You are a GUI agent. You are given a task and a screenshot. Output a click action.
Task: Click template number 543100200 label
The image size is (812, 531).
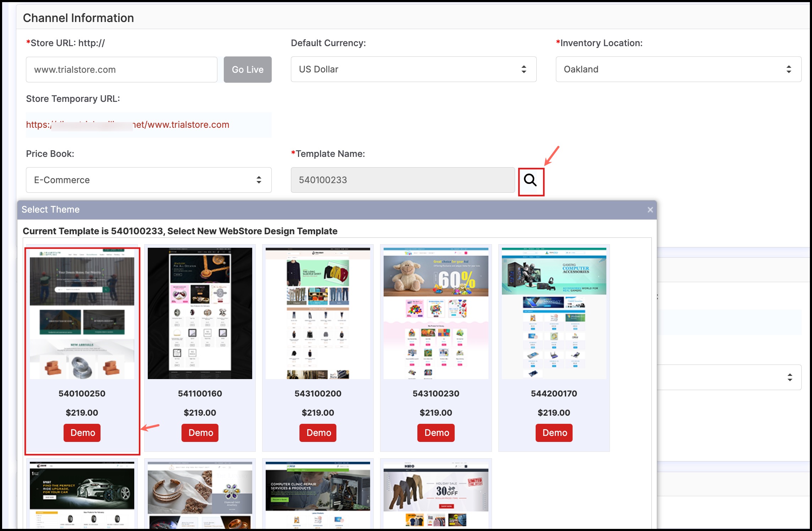click(x=318, y=393)
